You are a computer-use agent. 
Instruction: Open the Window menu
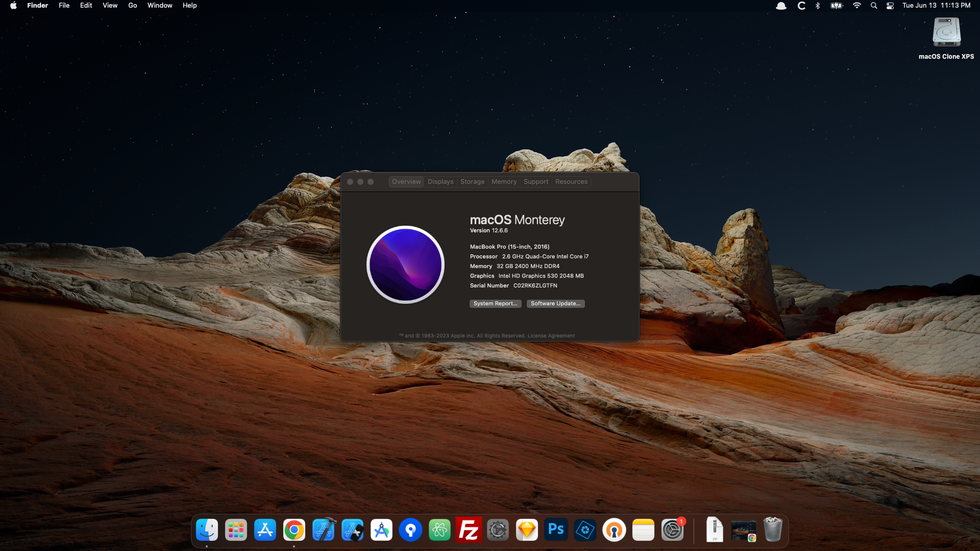[x=160, y=6]
